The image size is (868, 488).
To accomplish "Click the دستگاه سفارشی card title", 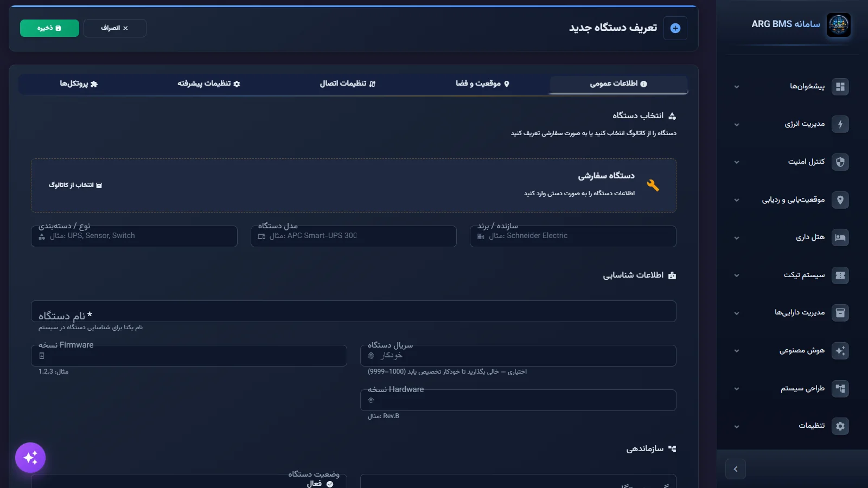I will point(606,176).
